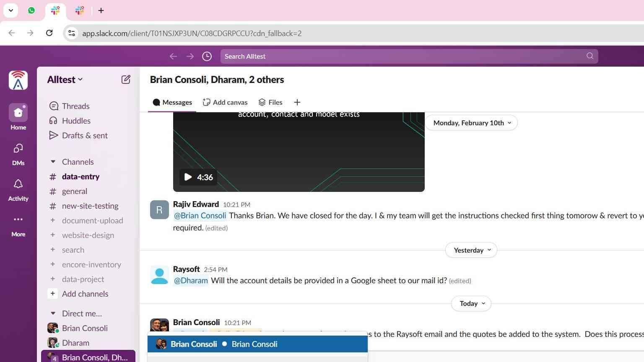Open the Slack history clock icon
The height and width of the screenshot is (362, 644).
207,56
